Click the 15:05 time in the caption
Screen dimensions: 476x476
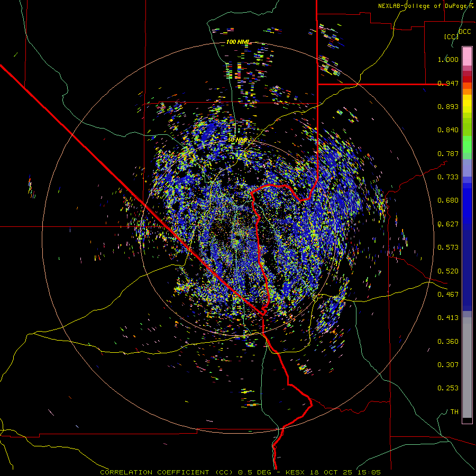(x=369, y=472)
